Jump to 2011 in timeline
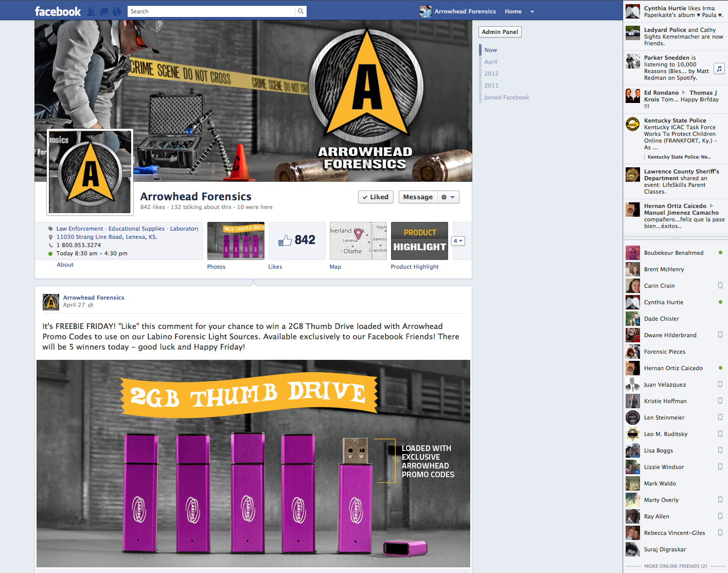The width and height of the screenshot is (728, 573). pos(491,85)
